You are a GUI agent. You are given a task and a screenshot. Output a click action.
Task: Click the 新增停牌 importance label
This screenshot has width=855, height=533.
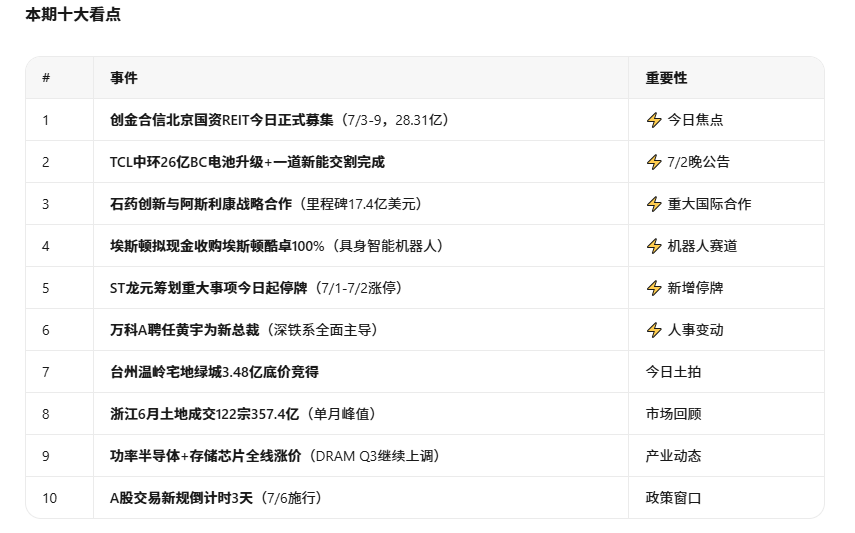696,288
